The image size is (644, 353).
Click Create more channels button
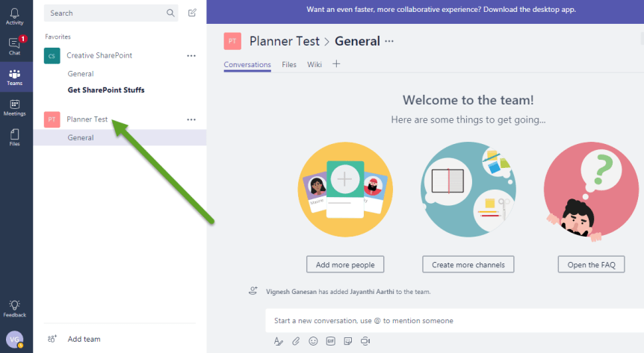coord(468,264)
